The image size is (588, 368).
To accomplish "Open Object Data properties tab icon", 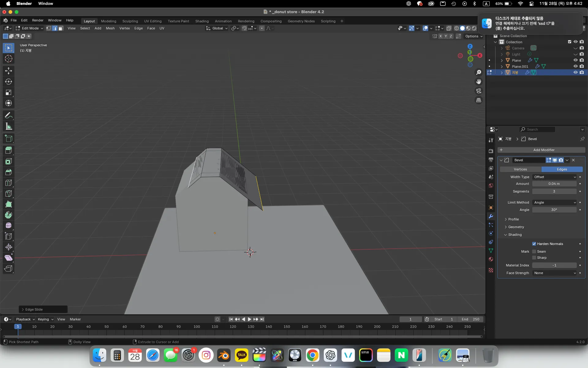I will click(x=491, y=251).
